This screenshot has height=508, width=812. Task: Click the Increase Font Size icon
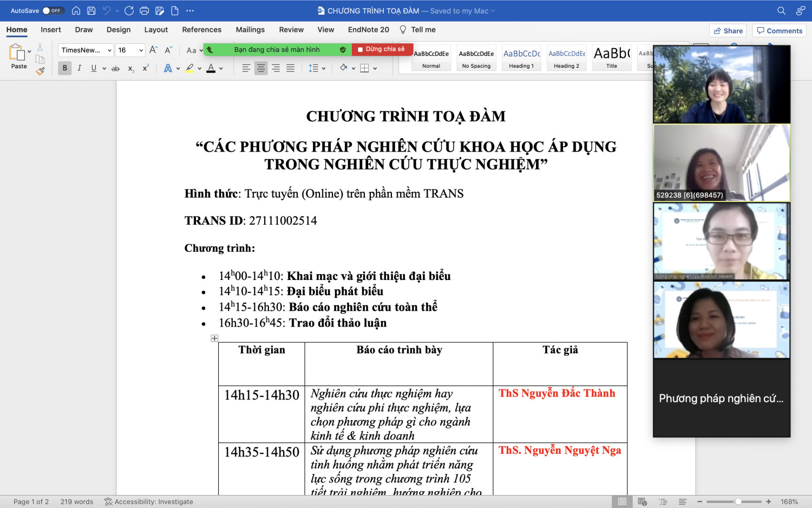click(x=154, y=50)
